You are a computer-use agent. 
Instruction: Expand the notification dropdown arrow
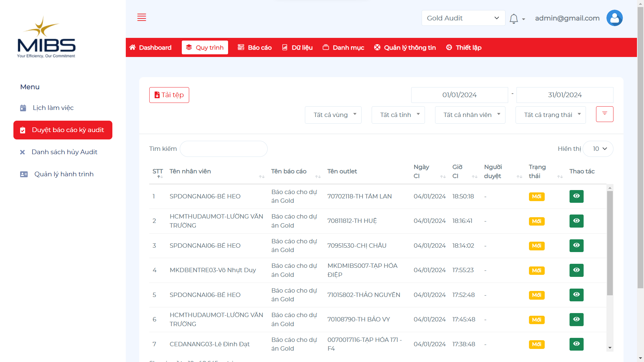pyautogui.click(x=523, y=19)
